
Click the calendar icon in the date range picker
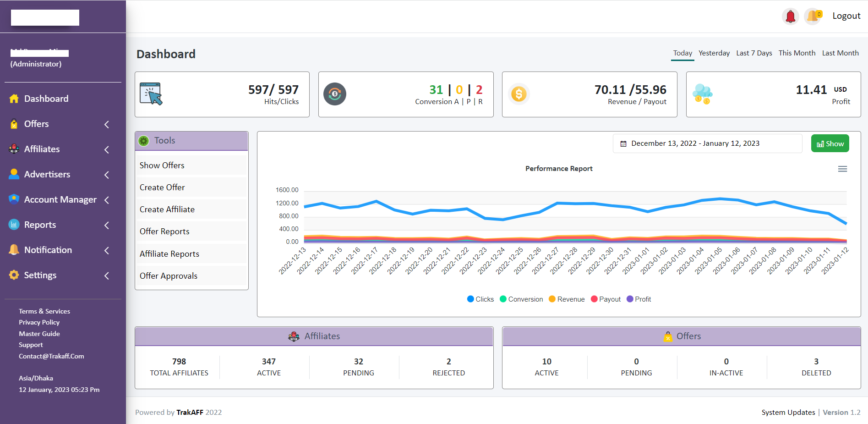(x=623, y=143)
